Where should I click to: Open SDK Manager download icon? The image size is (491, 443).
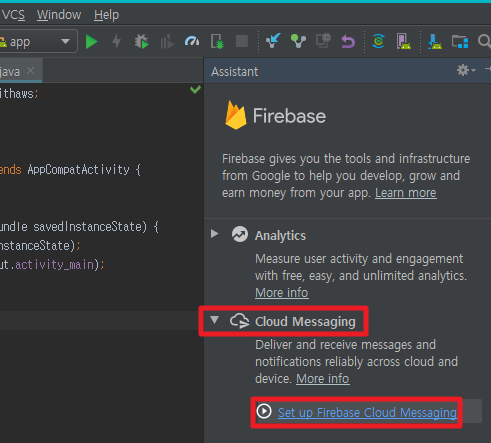point(435,42)
